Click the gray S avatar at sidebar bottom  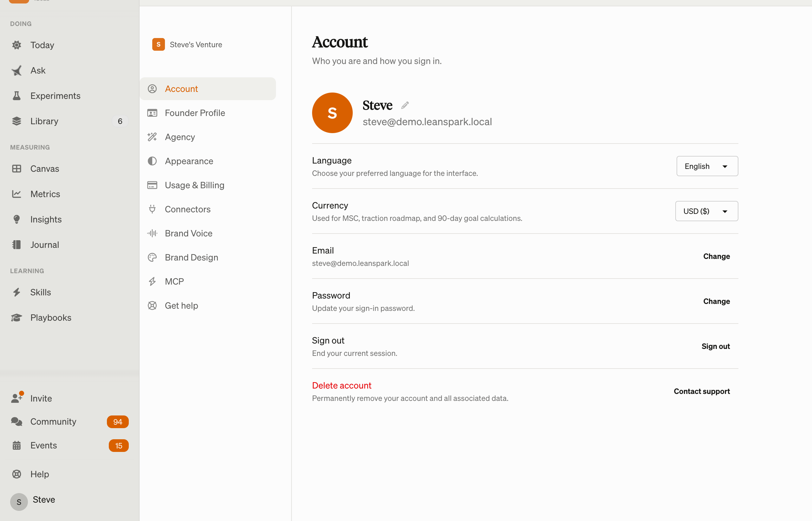click(x=19, y=502)
